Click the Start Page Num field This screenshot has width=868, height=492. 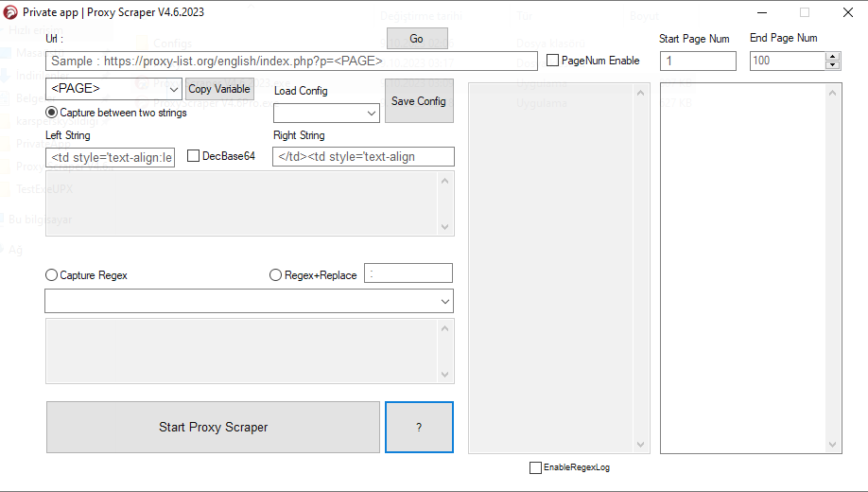(697, 61)
